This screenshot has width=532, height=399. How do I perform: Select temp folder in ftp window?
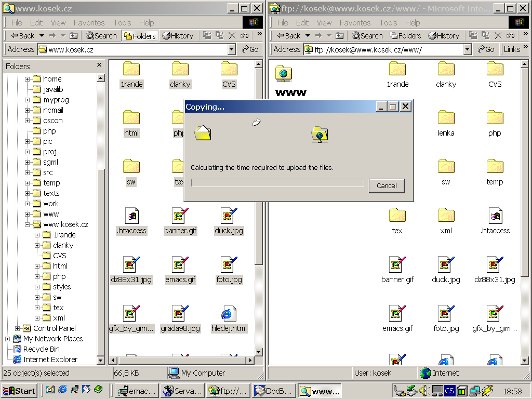tap(495, 172)
